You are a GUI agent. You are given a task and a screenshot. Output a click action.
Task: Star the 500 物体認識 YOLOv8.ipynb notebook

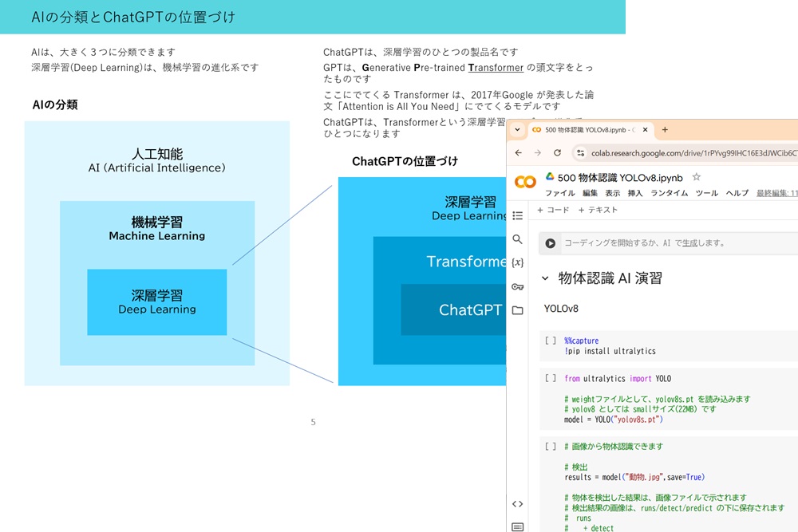point(696,177)
